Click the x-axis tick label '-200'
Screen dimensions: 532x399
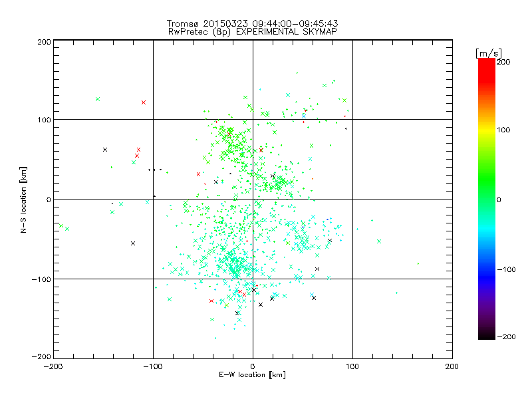(x=53, y=366)
